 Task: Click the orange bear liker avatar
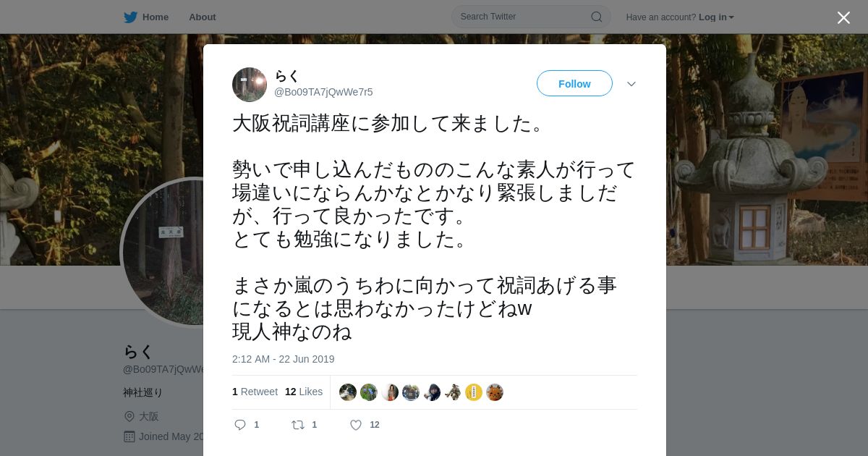click(495, 392)
